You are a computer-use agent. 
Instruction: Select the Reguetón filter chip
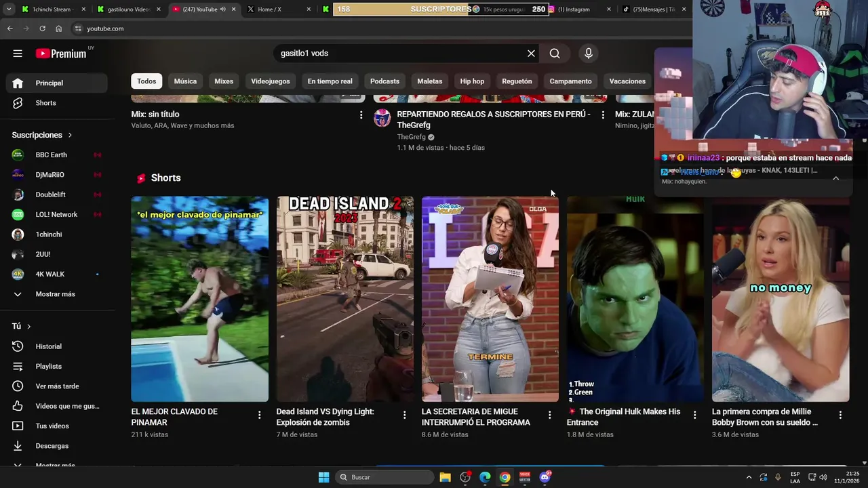coord(517,81)
